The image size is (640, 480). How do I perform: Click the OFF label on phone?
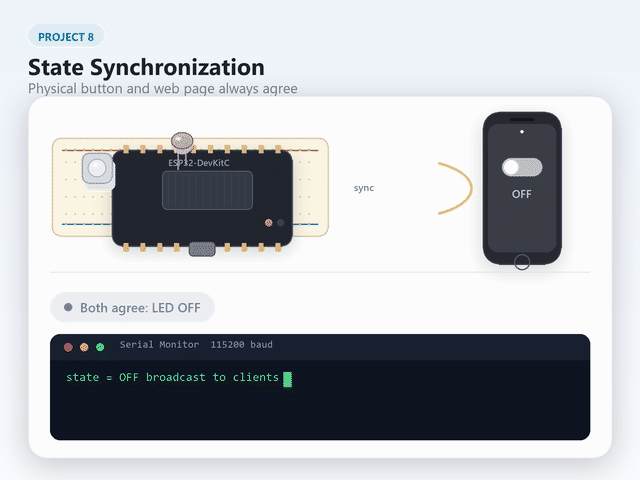pyautogui.click(x=522, y=194)
